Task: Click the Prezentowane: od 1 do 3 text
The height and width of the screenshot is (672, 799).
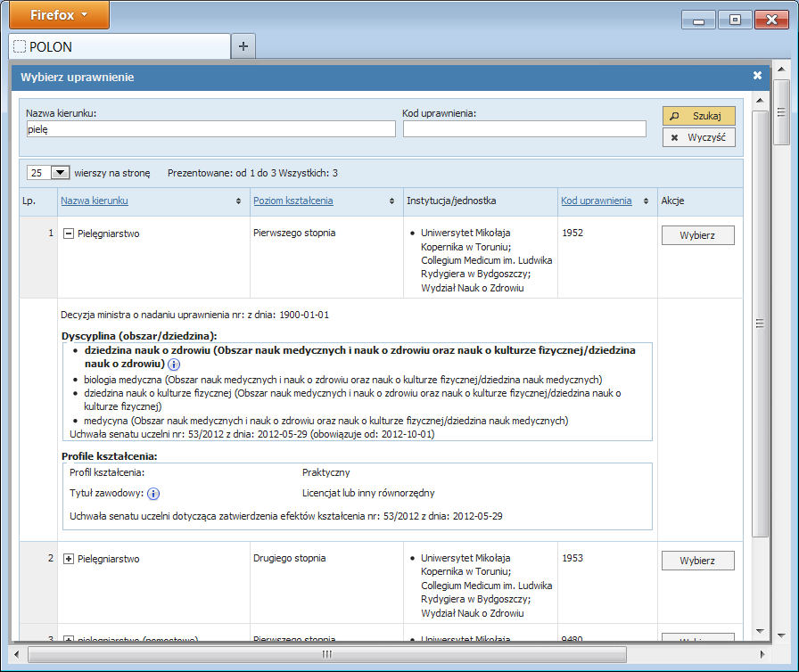Action: point(222,173)
